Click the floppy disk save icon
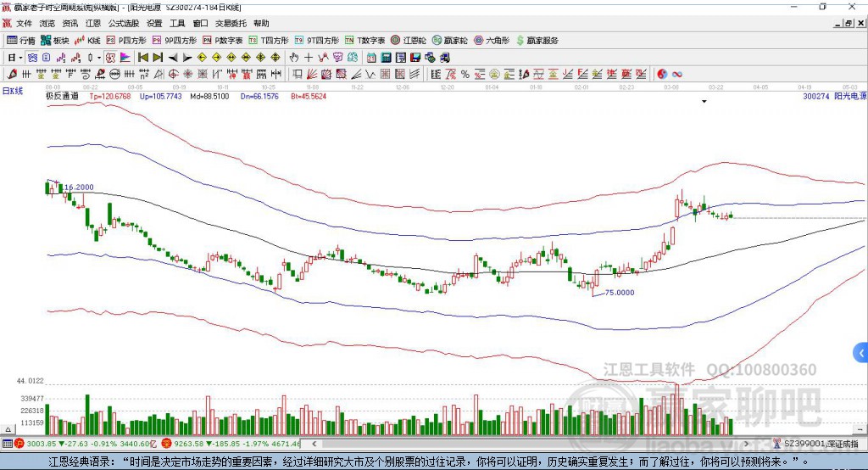868x470 pixels. point(415,58)
